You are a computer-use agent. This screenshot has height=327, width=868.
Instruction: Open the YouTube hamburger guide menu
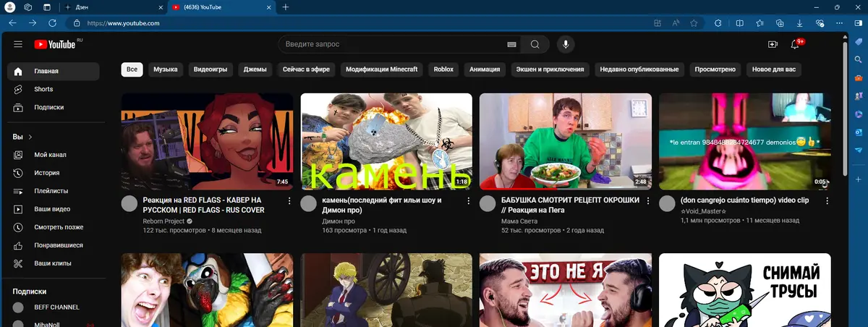(x=18, y=44)
